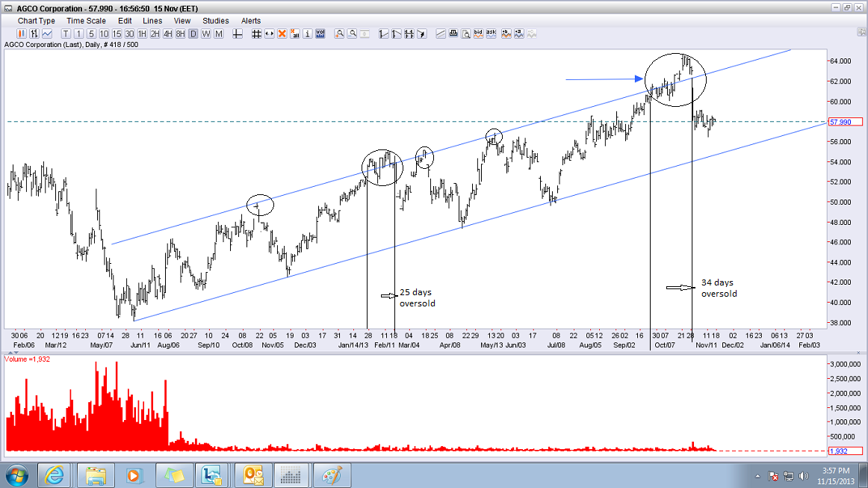The width and height of the screenshot is (868, 488).
Task: Delete selected object with orange X
Action: click(x=282, y=34)
